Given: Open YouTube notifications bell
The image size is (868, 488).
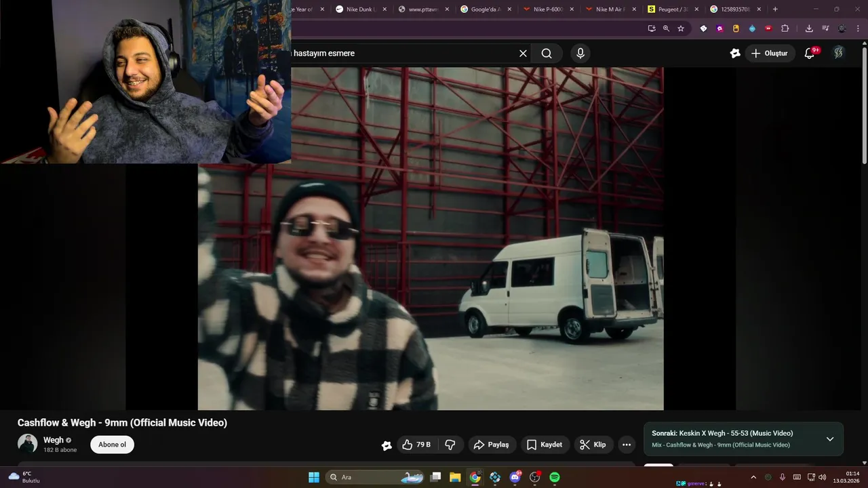Looking at the screenshot, I should point(810,53).
